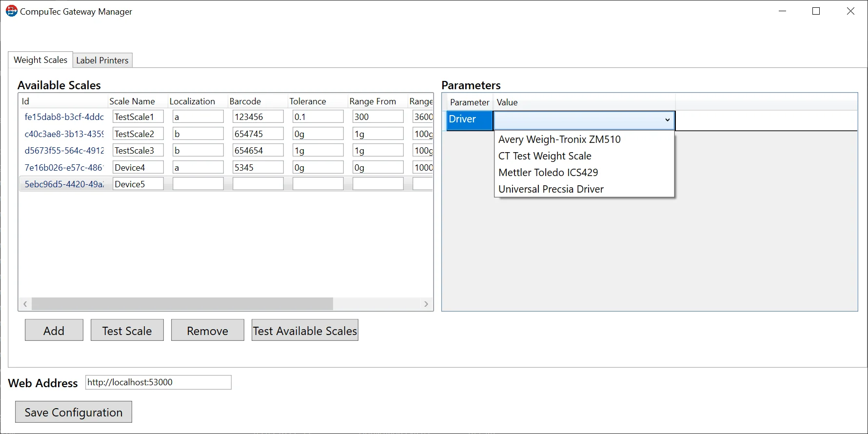The width and height of the screenshot is (868, 434).
Task: Switch to the Label Printers tab
Action: pyautogui.click(x=102, y=60)
